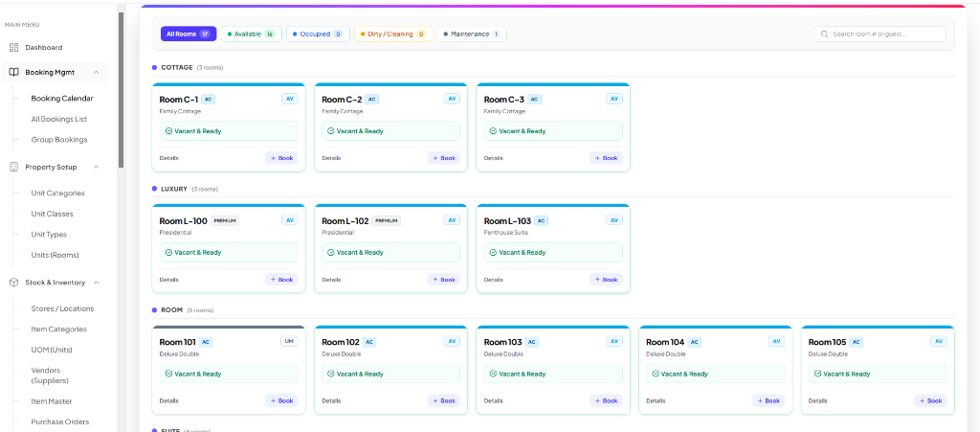The image size is (980, 432).
Task: Filter rooms by Available
Action: point(252,34)
